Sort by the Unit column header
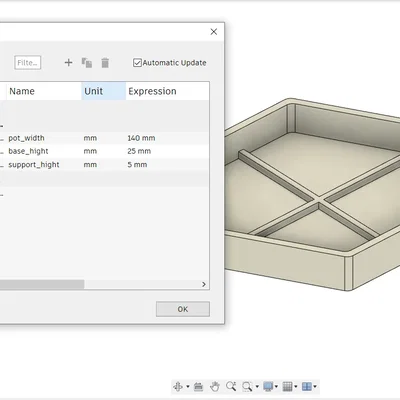 pyautogui.click(x=103, y=91)
